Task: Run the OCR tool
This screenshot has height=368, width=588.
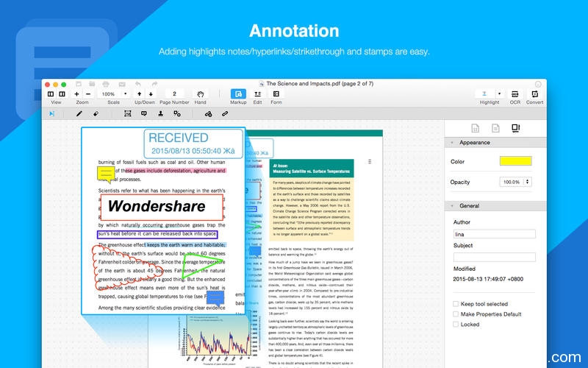Action: 515,94
